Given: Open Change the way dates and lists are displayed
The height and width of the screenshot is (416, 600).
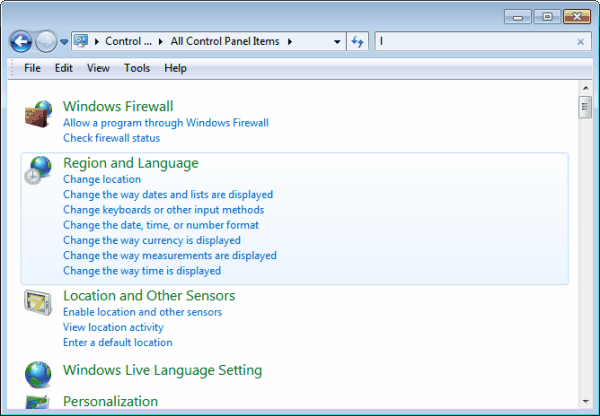Looking at the screenshot, I should (168, 194).
